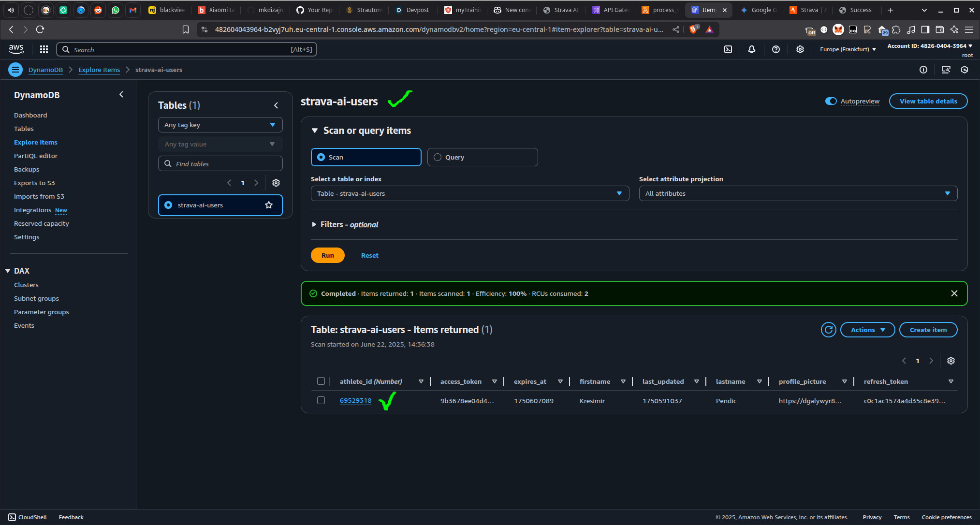Click the AWS services grid icon
Viewport: 980px width, 525px height.
[x=44, y=49]
